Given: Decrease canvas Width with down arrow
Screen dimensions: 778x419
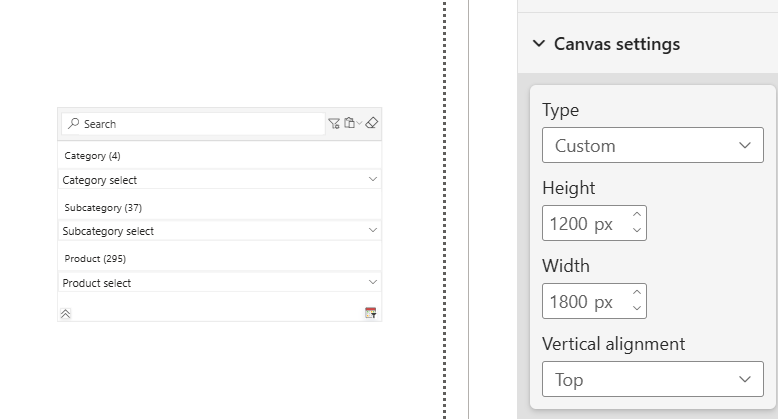Looking at the screenshot, I should tap(636, 309).
